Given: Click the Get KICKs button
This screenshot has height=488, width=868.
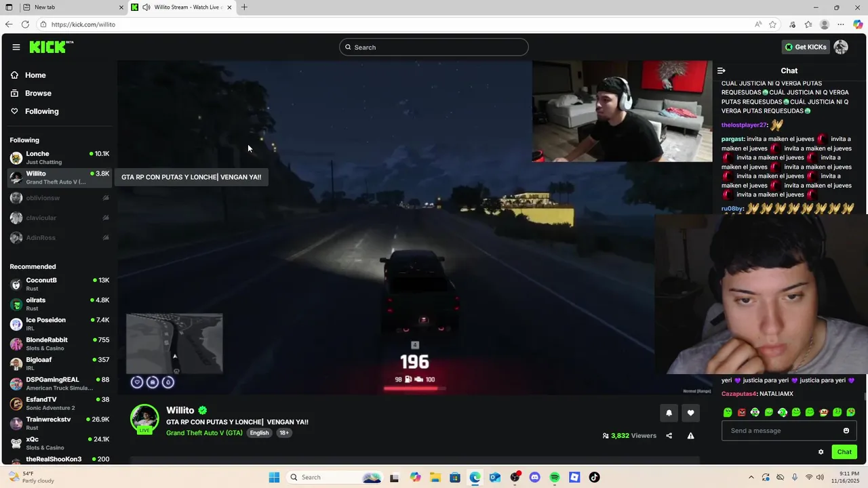Looking at the screenshot, I should pyautogui.click(x=806, y=47).
